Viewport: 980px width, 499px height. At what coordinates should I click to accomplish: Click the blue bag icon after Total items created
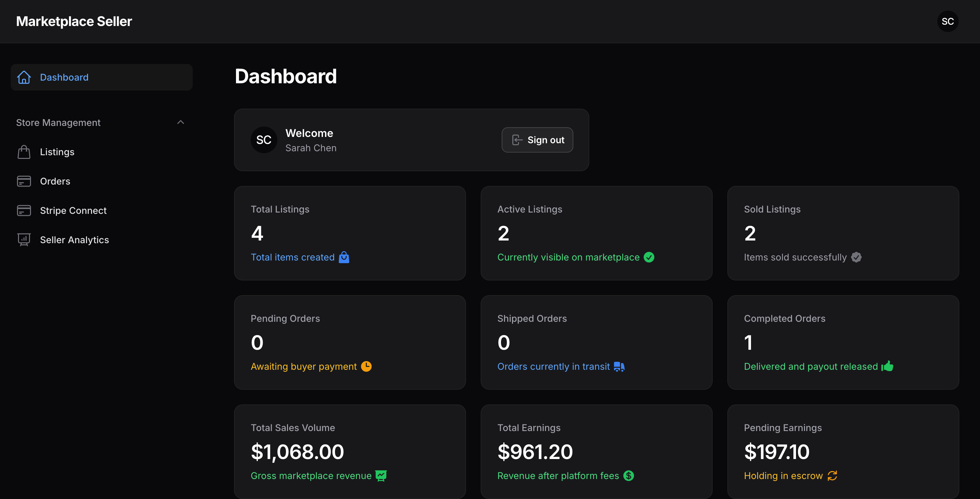(x=344, y=257)
